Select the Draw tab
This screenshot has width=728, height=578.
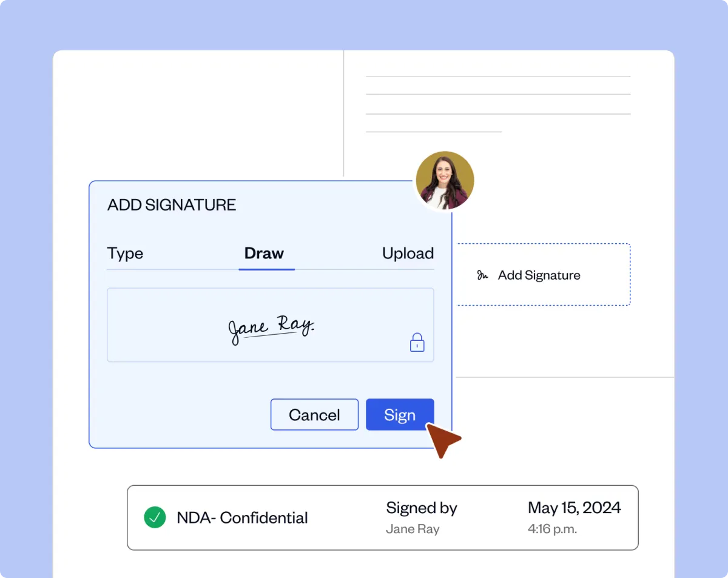coord(264,253)
